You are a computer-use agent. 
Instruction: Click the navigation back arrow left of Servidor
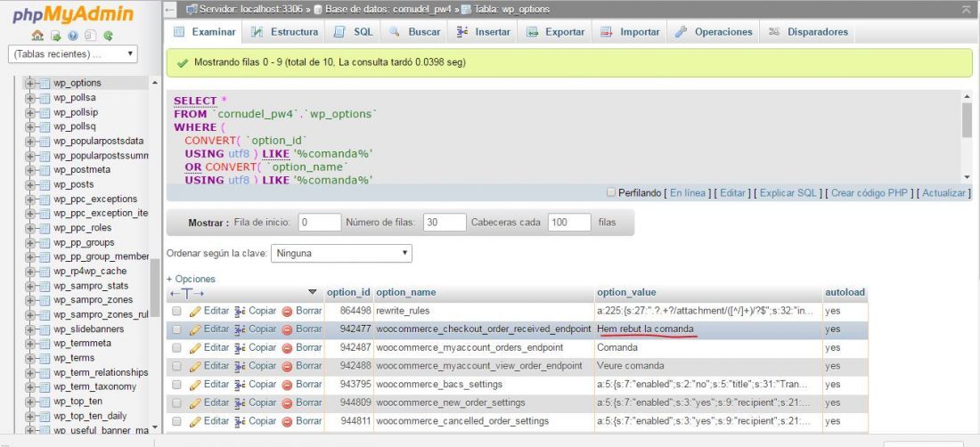[x=170, y=10]
